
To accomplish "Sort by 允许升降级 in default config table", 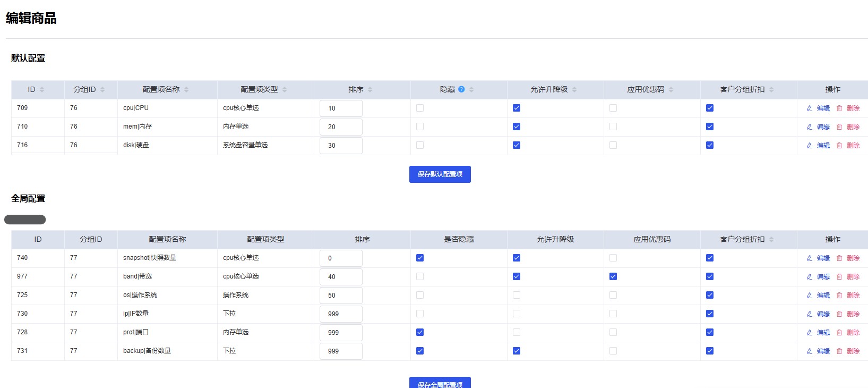I will pyautogui.click(x=574, y=90).
